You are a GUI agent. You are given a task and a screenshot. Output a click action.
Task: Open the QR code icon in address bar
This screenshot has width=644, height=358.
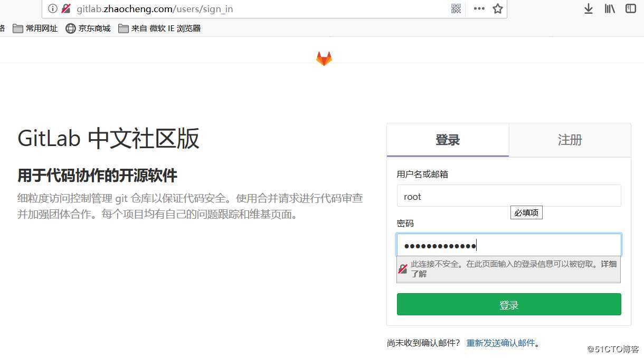tap(457, 8)
